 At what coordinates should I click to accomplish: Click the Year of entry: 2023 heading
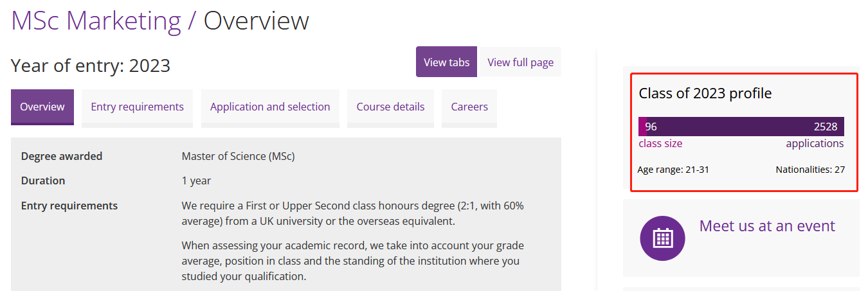click(91, 66)
